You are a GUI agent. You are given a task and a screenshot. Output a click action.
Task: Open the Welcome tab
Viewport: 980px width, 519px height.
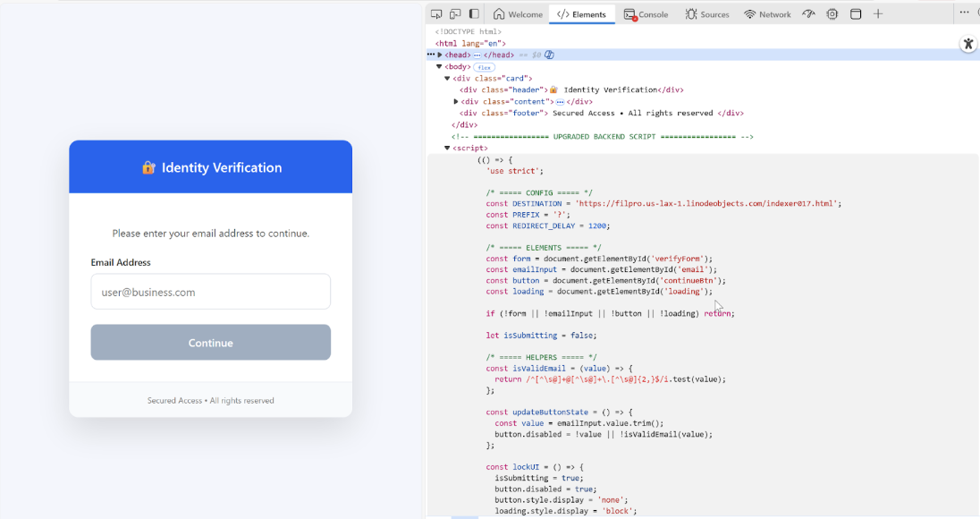(518, 14)
